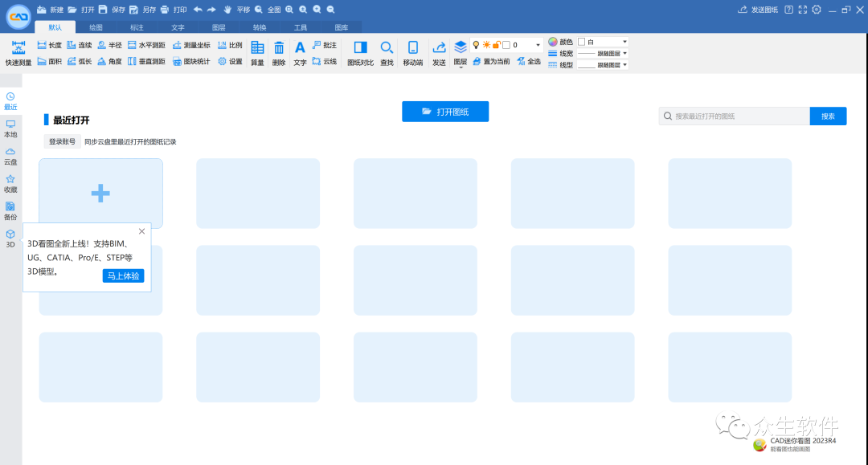Select the 云线 revision cloud tool

325,61
